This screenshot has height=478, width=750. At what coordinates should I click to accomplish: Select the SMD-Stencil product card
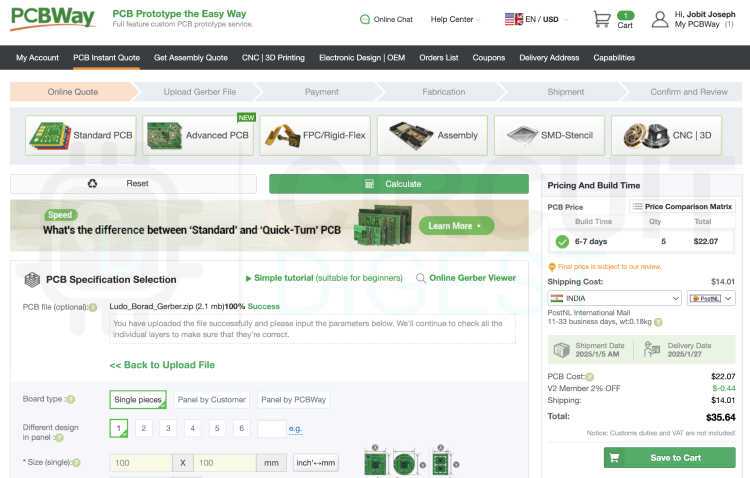(550, 135)
